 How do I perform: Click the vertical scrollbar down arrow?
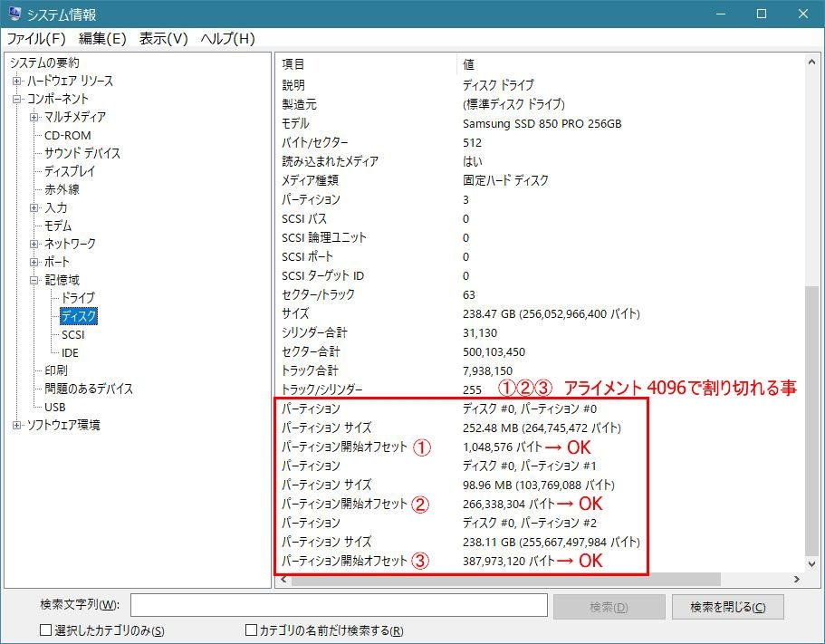[x=811, y=563]
